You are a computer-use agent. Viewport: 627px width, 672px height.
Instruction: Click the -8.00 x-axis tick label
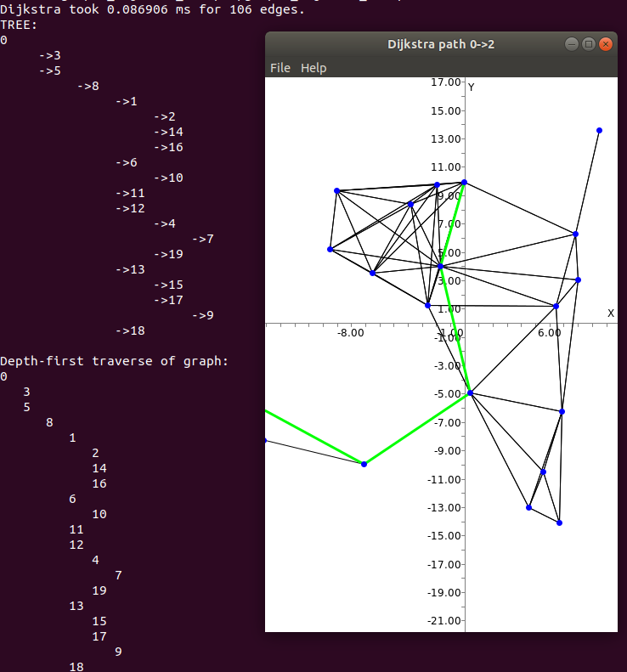(350, 334)
